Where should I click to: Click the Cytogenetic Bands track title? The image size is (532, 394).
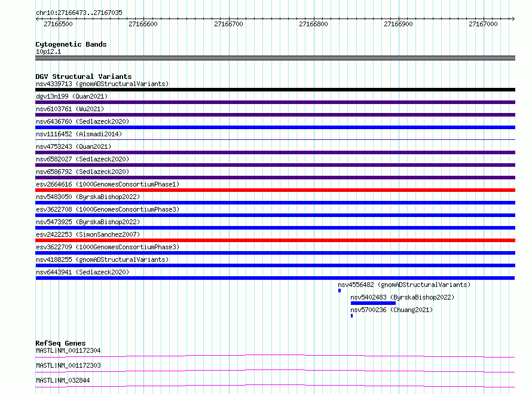[x=71, y=44]
